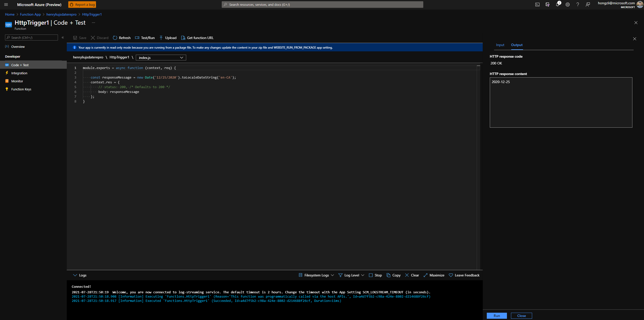Viewport: 644px width, 320px height.
Task: Open portal settings gear
Action: click(x=568, y=4)
